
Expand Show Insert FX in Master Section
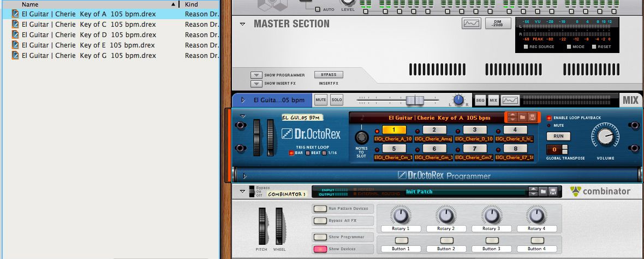tap(257, 84)
